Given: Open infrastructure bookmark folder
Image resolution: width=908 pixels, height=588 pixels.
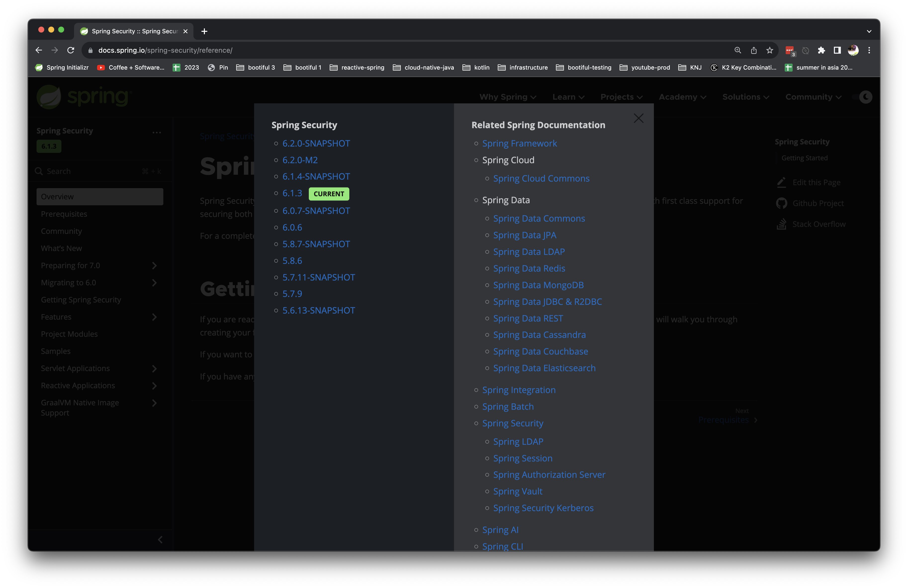Looking at the screenshot, I should [x=523, y=68].
